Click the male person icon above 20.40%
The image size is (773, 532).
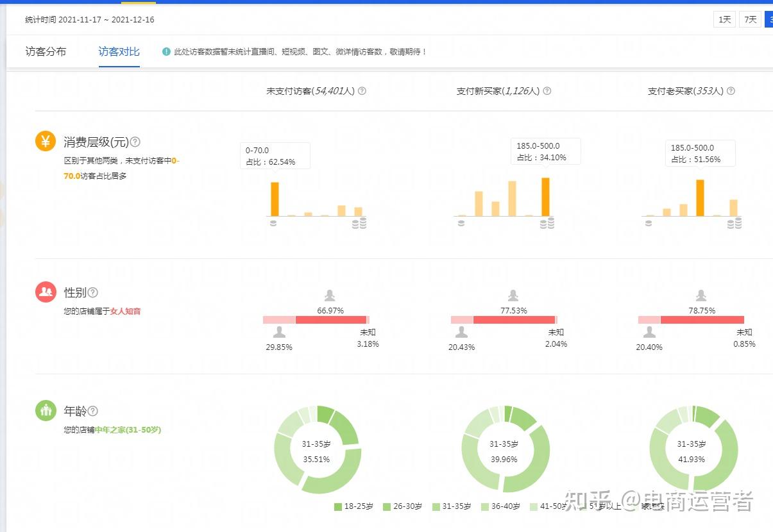pyautogui.click(x=649, y=332)
